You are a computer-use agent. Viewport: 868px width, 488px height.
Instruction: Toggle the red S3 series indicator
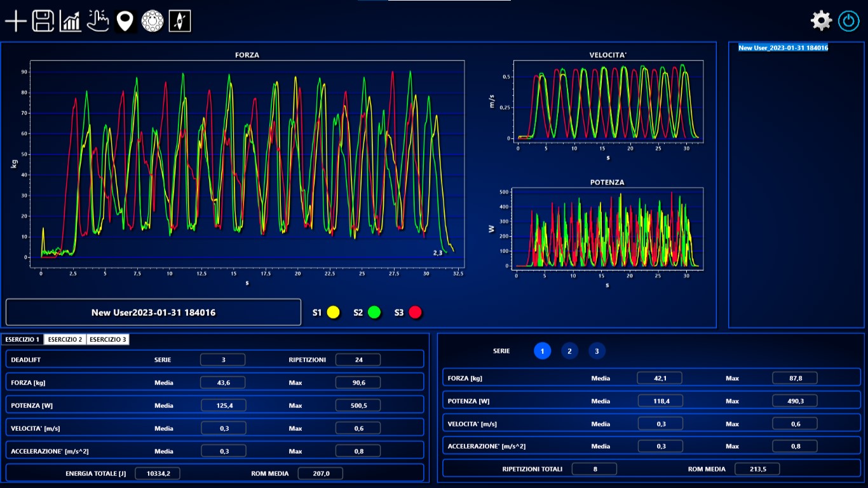[416, 313]
